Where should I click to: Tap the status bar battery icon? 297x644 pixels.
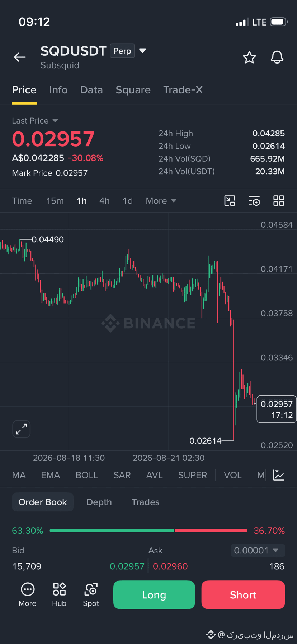pos(279,22)
